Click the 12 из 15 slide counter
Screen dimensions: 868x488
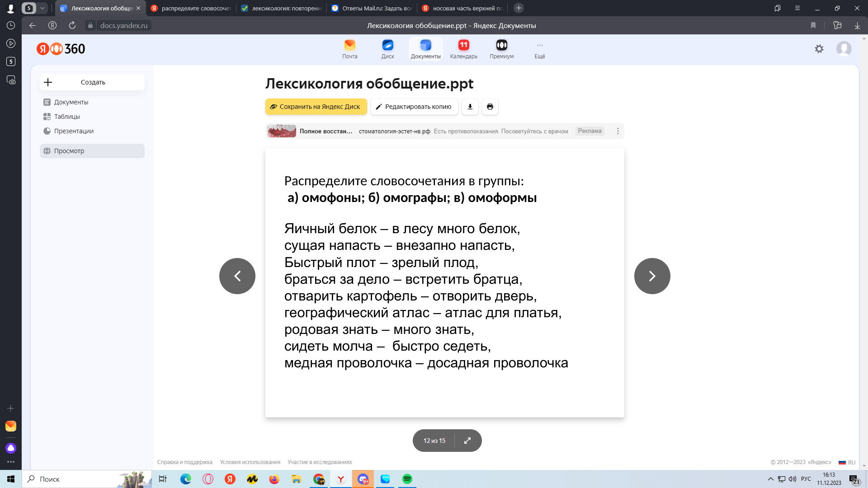point(434,441)
